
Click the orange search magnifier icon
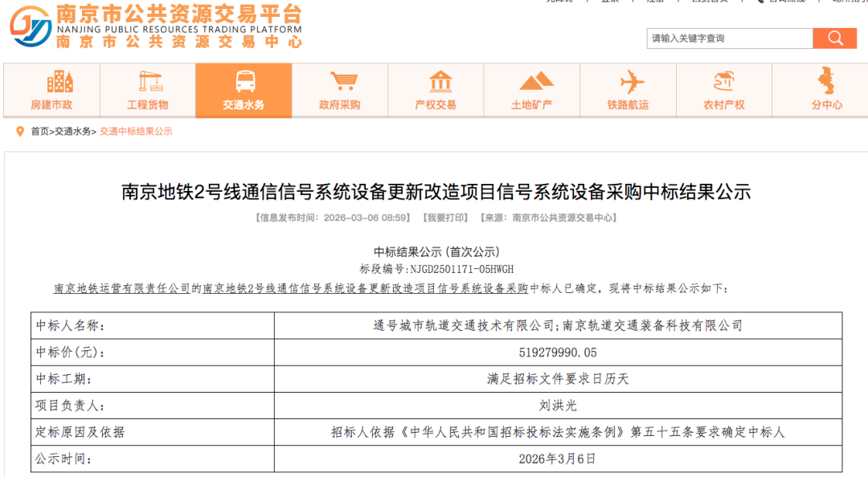[835, 38]
